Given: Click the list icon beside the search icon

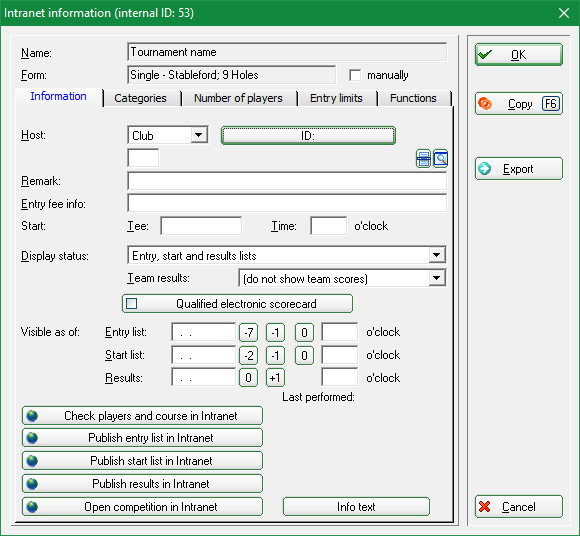Looking at the screenshot, I should pyautogui.click(x=423, y=159).
